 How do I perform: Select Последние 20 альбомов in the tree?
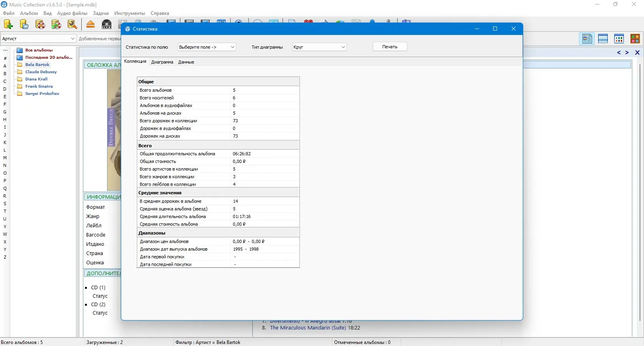[49, 58]
